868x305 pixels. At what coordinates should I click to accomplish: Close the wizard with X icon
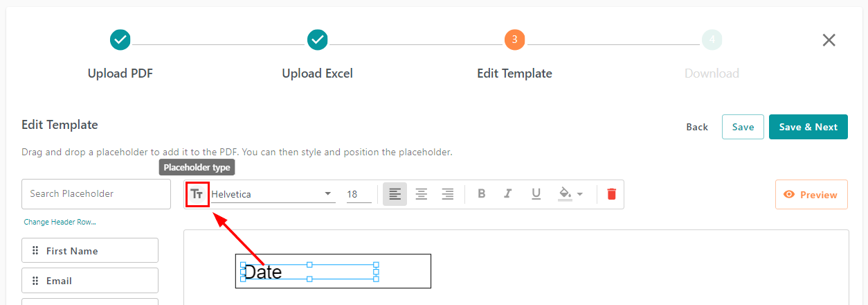pyautogui.click(x=829, y=40)
